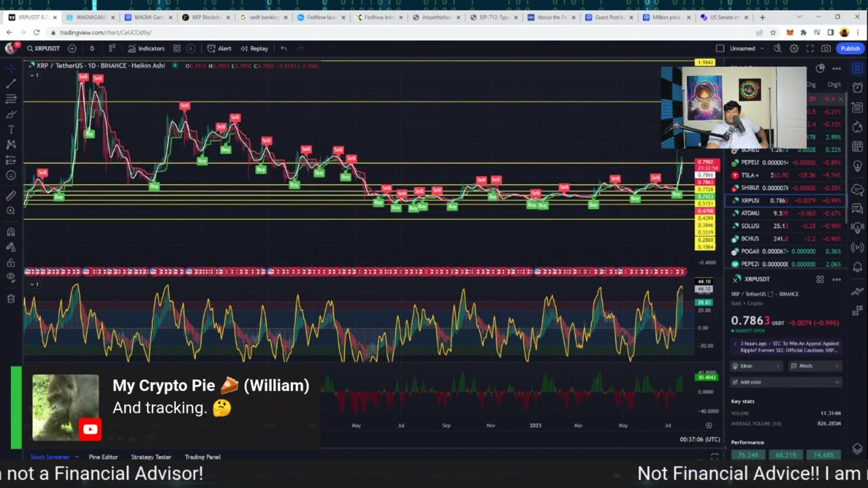Open the watchlist panel icon in the right sidebar
Viewport: 868px width, 488px height.
point(857,68)
